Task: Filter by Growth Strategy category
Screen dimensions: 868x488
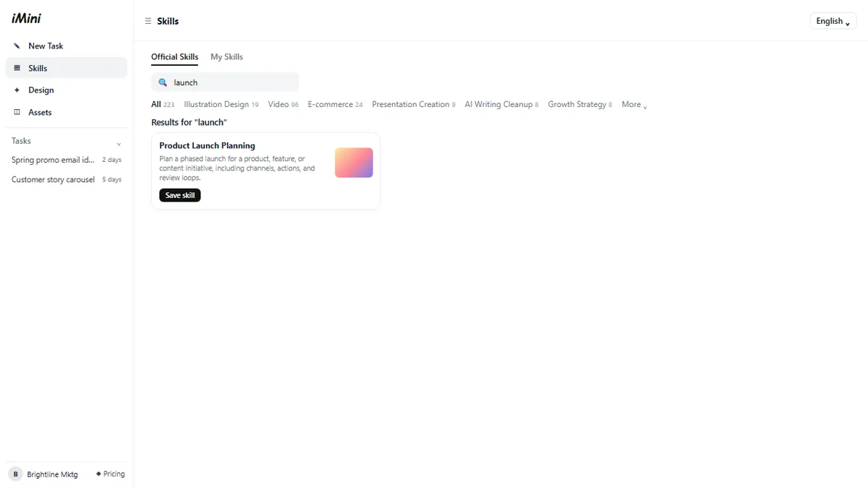Action: coord(580,104)
